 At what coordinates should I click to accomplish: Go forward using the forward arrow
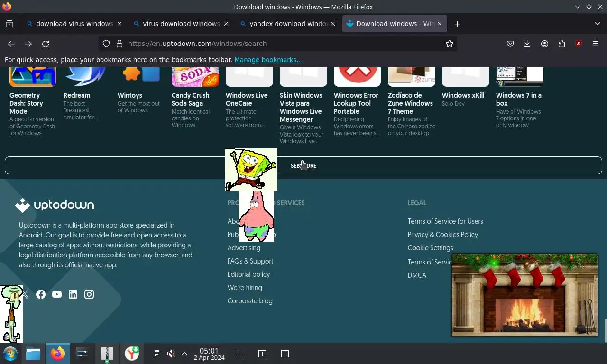(28, 44)
